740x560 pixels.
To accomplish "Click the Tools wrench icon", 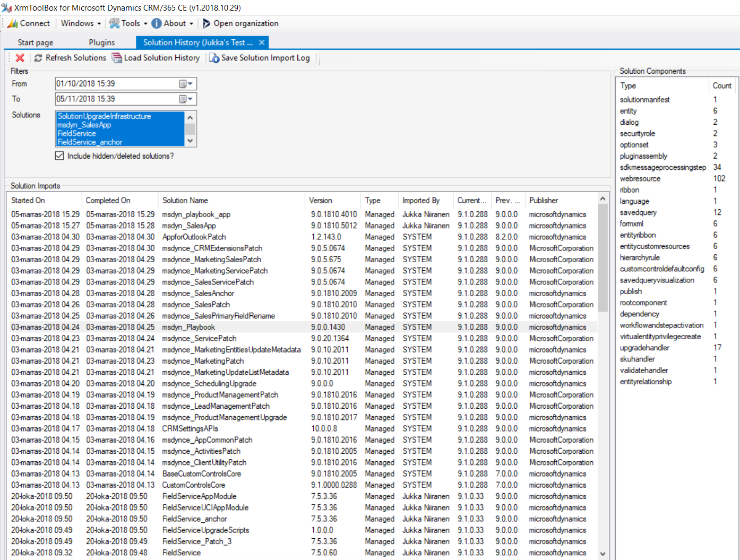I will (x=114, y=23).
